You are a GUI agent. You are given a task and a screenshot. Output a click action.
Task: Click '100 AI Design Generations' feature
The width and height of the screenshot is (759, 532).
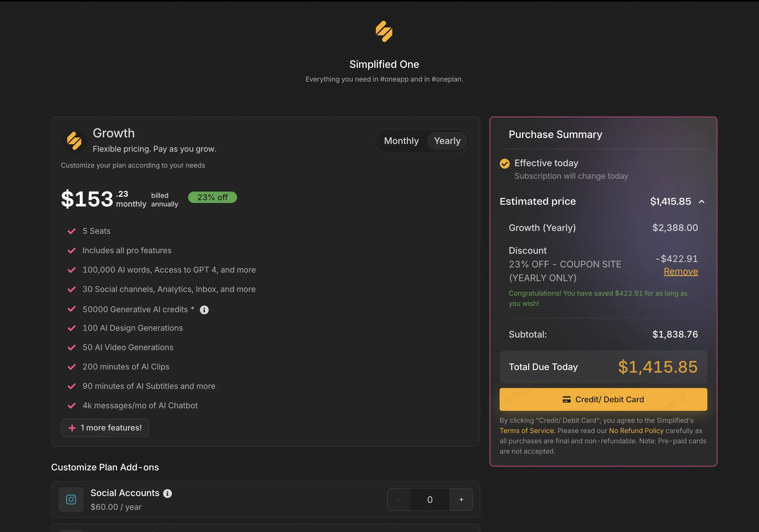[133, 328]
